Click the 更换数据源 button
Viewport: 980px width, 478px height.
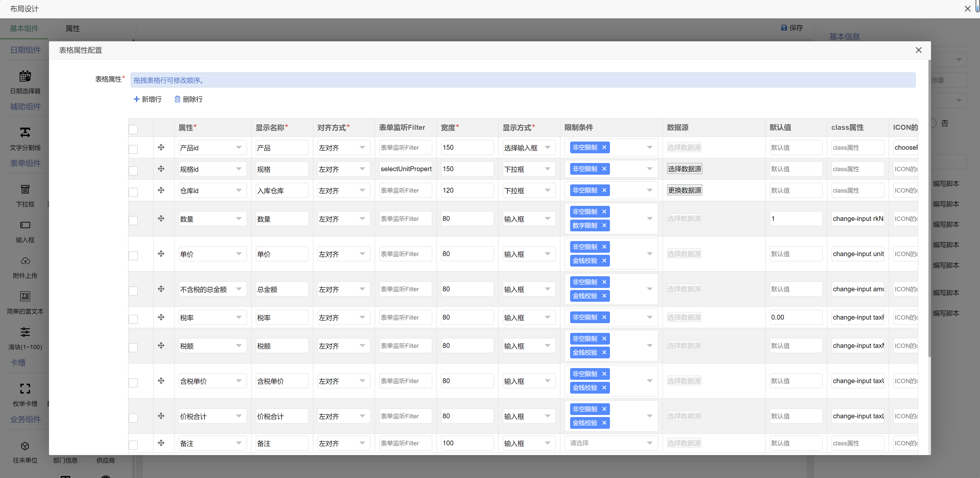684,190
